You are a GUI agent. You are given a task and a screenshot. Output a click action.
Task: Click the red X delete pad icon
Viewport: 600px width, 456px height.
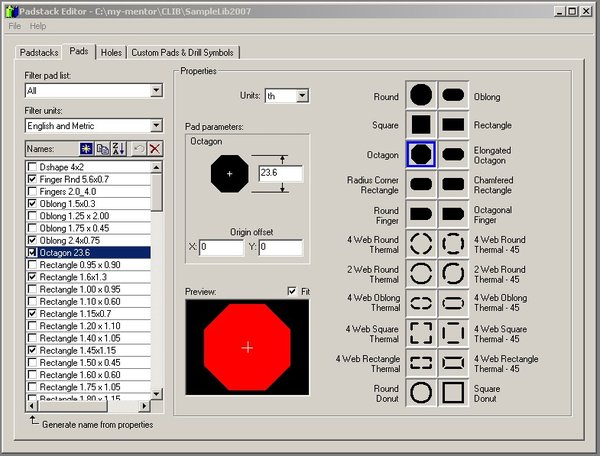point(155,148)
